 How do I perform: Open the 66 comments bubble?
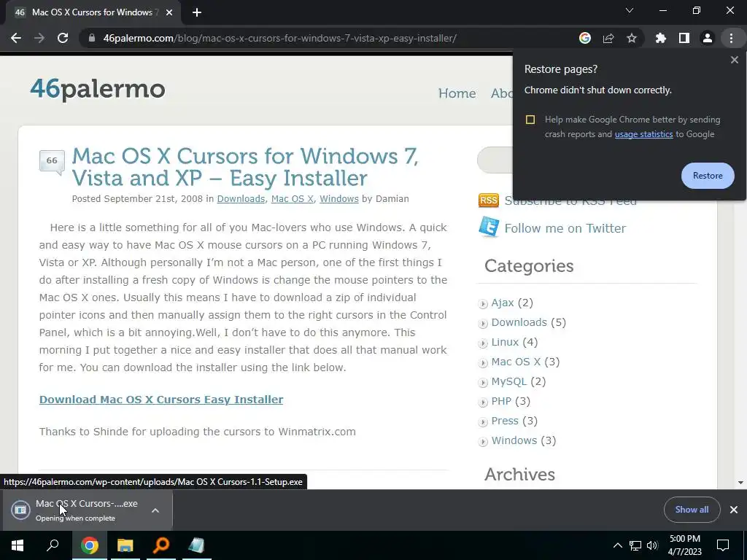pos(52,161)
